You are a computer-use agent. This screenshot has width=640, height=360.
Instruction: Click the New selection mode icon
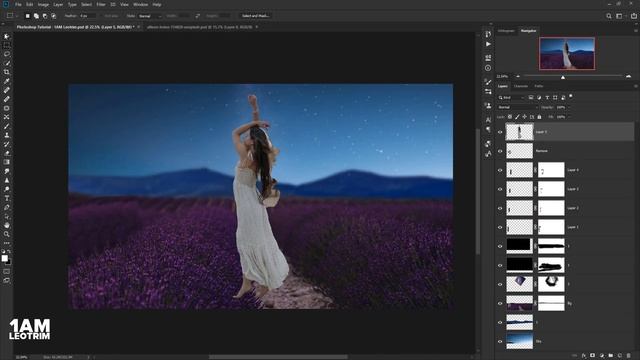point(27,16)
